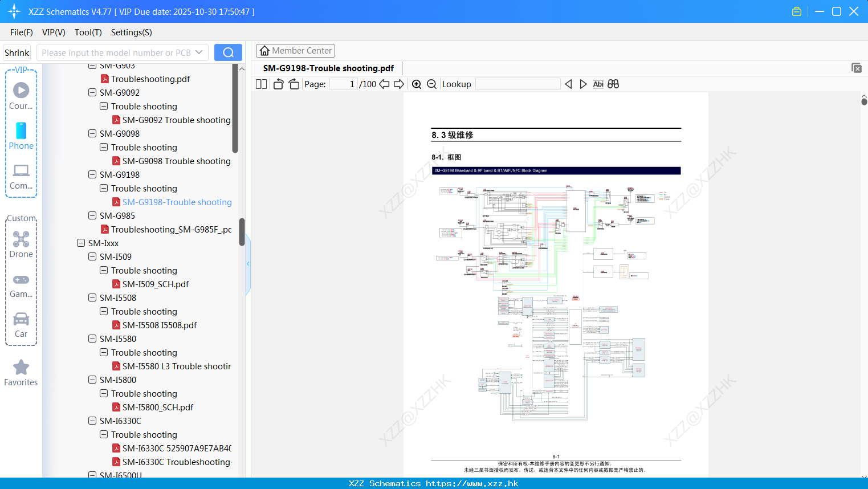Open SM-G9092 Trouble shooting file

[177, 120]
